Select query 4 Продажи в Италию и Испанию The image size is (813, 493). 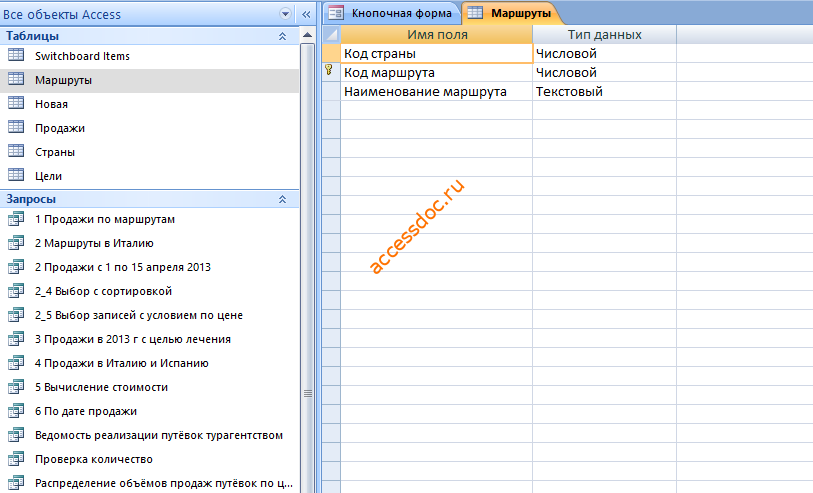(x=149, y=363)
